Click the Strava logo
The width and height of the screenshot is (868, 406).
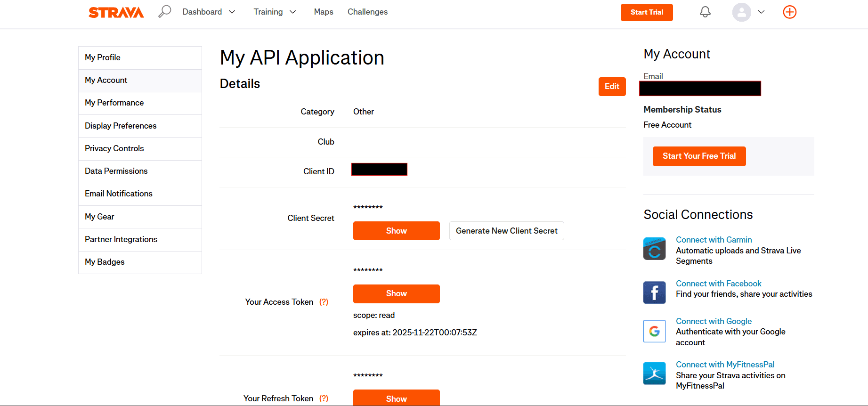click(116, 12)
